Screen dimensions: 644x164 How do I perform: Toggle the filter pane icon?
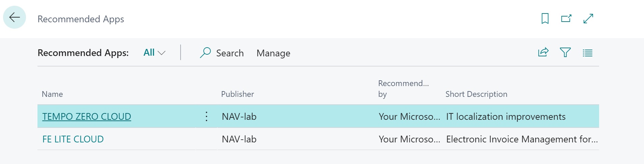[565, 53]
